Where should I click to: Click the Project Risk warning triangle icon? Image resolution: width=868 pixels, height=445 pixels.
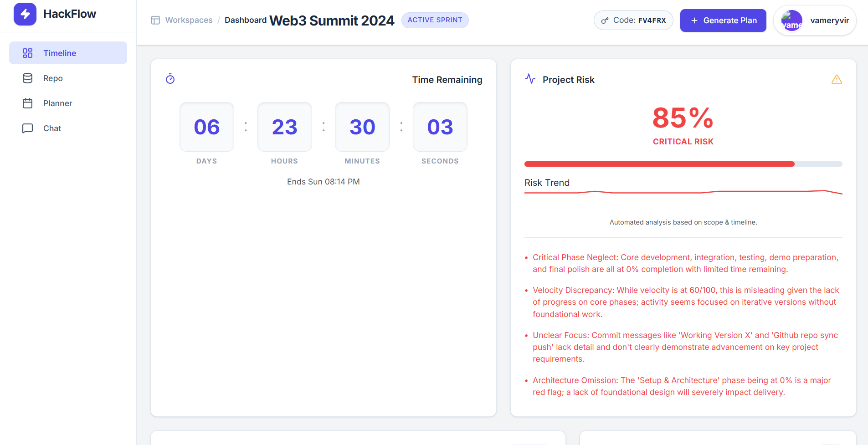point(837,80)
